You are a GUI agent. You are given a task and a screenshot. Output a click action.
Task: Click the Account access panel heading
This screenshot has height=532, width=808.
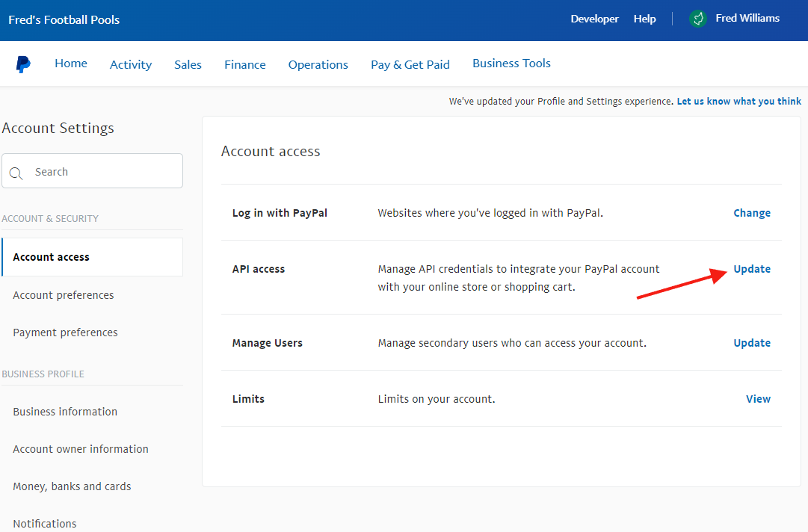click(x=271, y=152)
